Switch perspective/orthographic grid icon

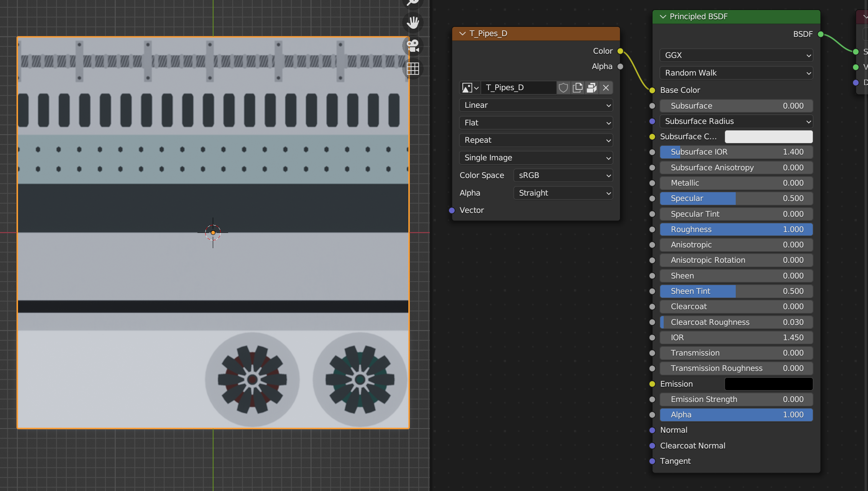point(413,69)
